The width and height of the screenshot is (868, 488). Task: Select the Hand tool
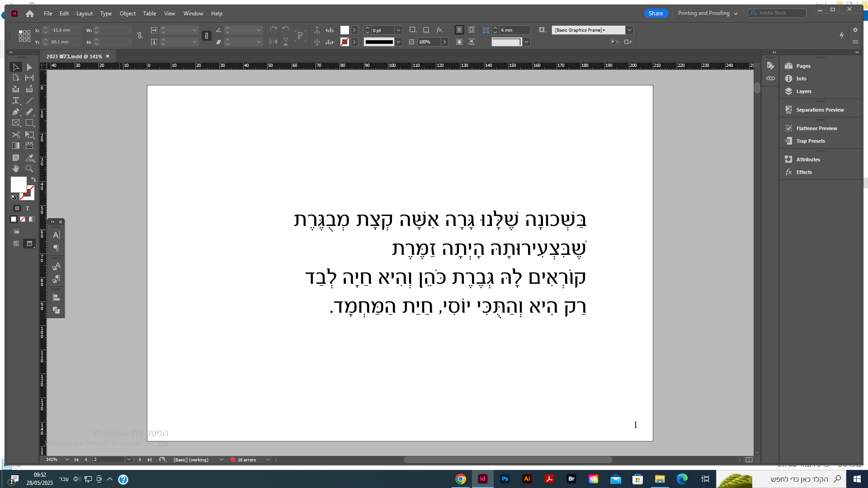coord(16,169)
